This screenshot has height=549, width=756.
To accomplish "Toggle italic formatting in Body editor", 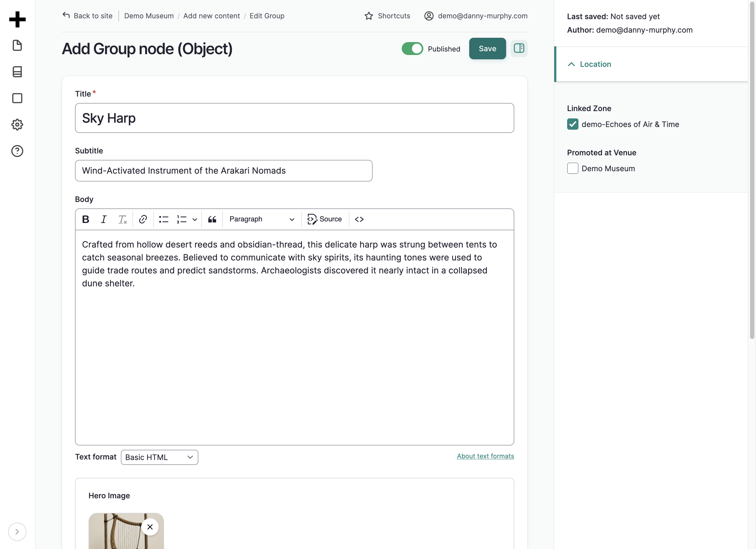I will (104, 219).
